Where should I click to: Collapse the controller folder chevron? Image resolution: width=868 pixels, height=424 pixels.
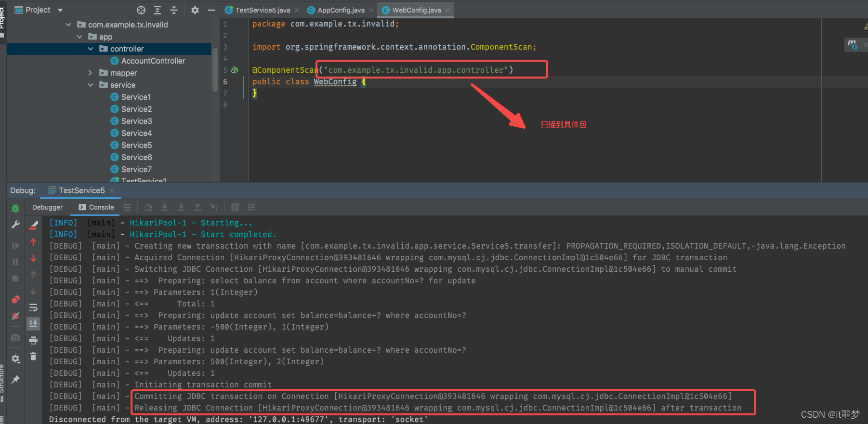91,49
